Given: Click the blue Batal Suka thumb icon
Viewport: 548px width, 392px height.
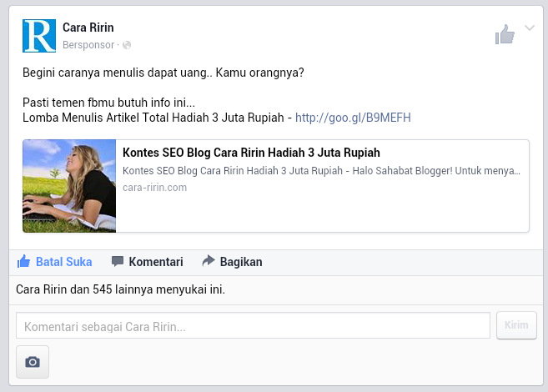Looking at the screenshot, I should 23,261.
